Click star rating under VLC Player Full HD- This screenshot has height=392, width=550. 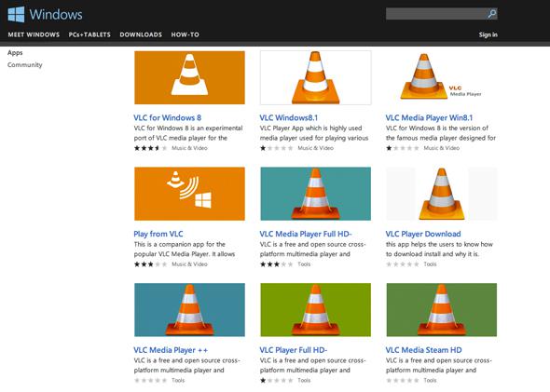coord(277,380)
